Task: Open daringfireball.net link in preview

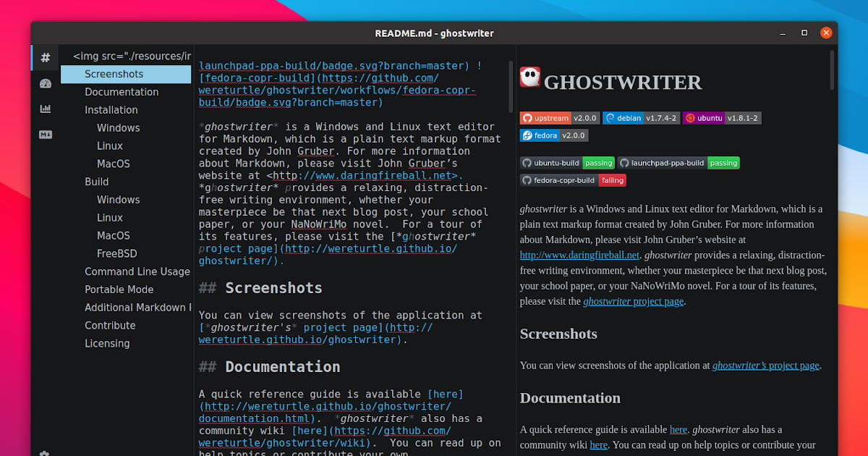Action: tap(579, 255)
